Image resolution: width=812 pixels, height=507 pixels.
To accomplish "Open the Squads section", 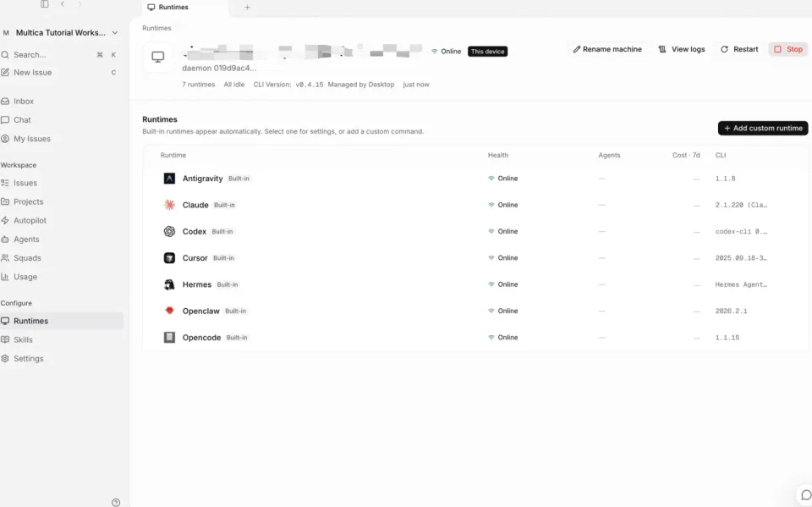I will pyautogui.click(x=62, y=257).
